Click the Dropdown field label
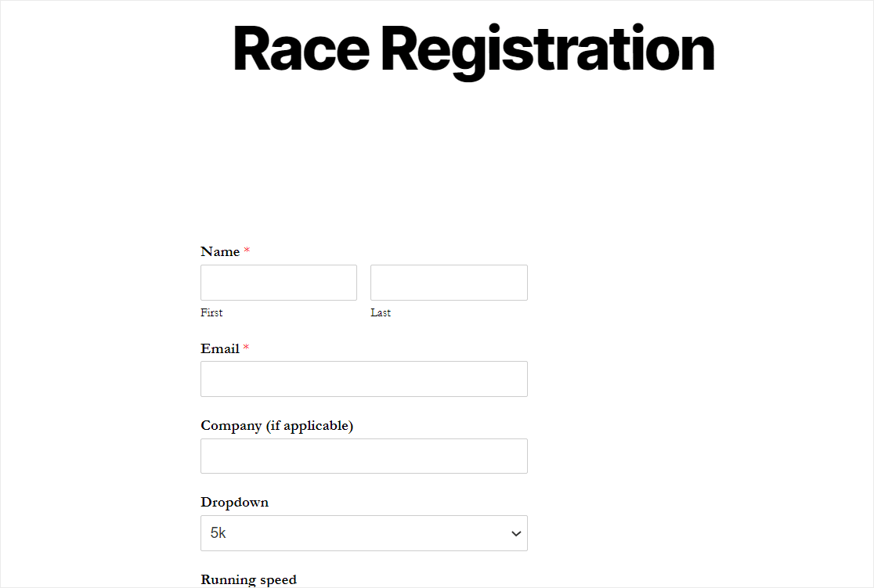The height and width of the screenshot is (588, 874). (235, 503)
